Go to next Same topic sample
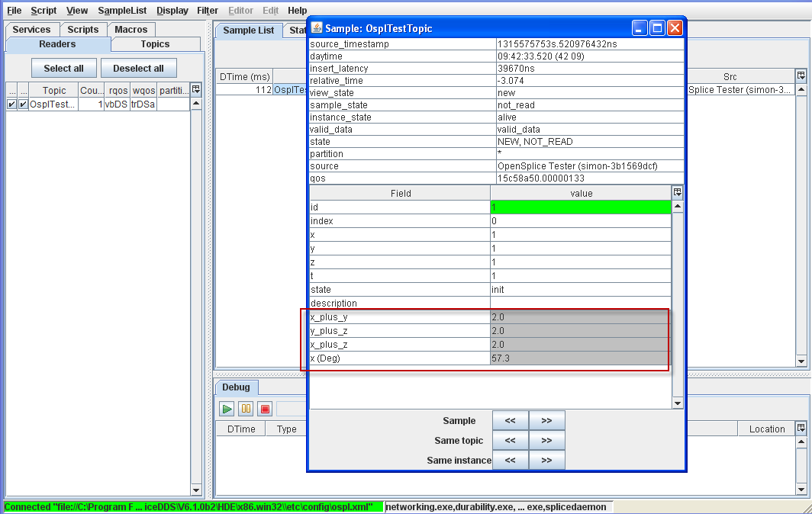The width and height of the screenshot is (812, 514). [x=547, y=440]
